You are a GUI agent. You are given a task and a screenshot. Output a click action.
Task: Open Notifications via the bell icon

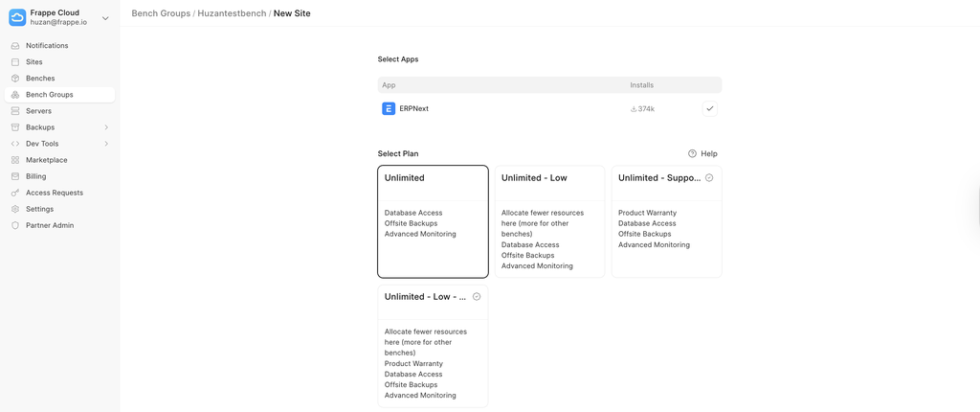15,46
